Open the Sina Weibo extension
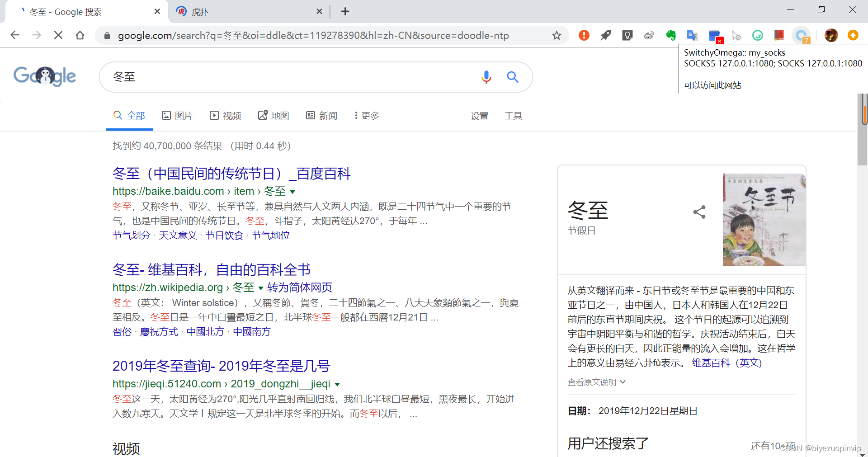 point(649,35)
